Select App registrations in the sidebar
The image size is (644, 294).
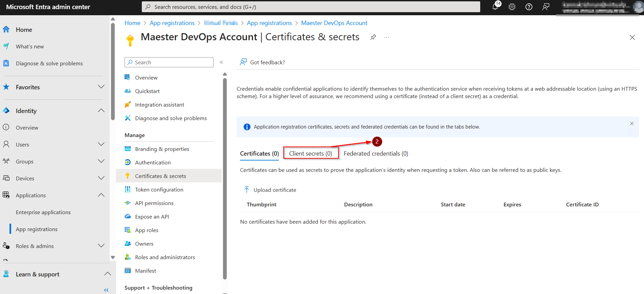(x=37, y=229)
